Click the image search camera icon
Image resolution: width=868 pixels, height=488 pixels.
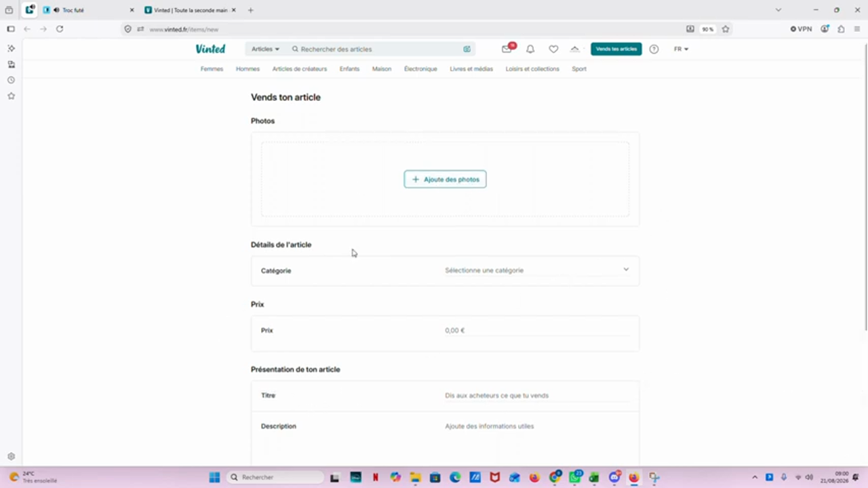click(467, 49)
